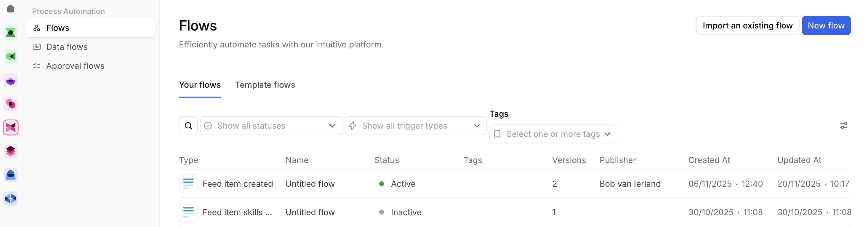Screen dimensions: 868x227
Task: Open Data flows in the sidebar
Action: (67, 47)
